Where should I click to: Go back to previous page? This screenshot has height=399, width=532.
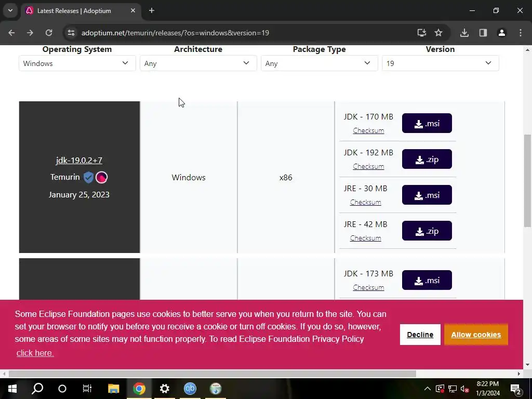point(11,33)
